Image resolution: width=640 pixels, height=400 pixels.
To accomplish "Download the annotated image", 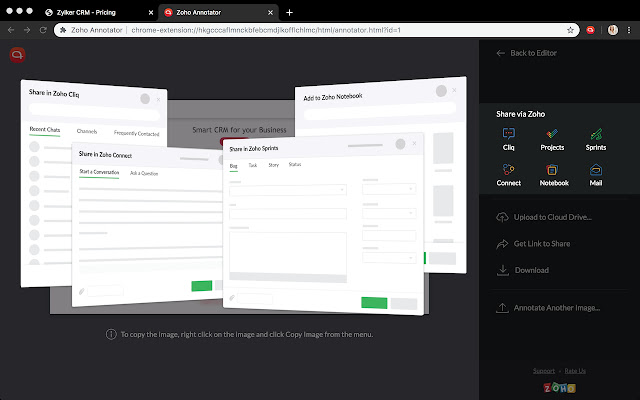I will tap(531, 270).
